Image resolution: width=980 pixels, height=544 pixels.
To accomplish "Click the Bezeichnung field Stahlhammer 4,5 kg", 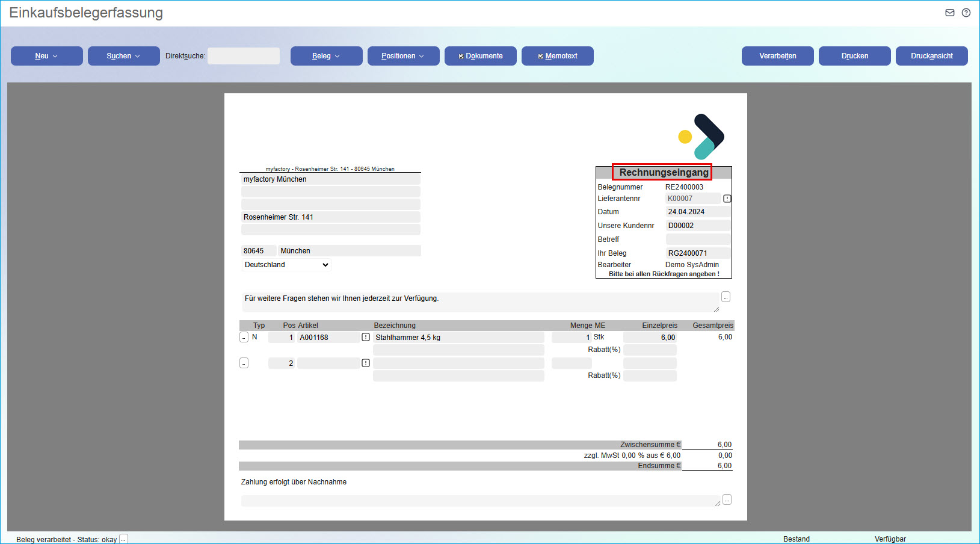I will (458, 338).
